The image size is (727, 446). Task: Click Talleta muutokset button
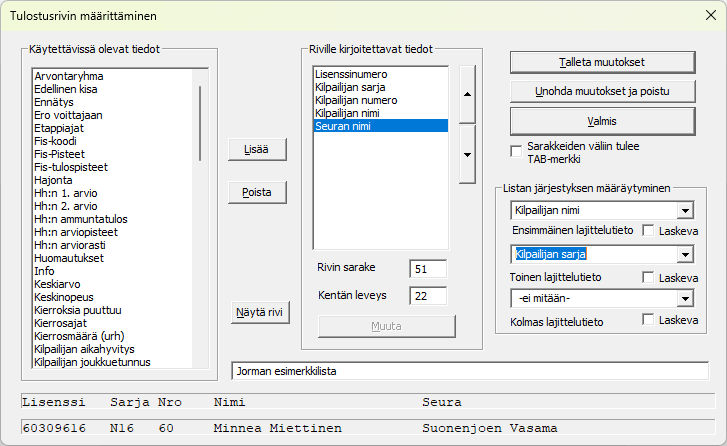coord(601,62)
